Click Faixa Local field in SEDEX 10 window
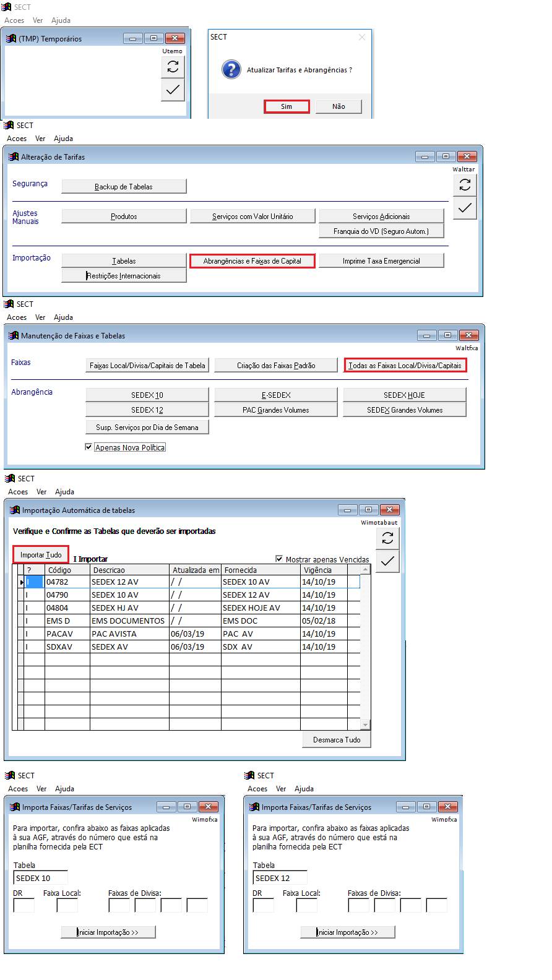552x980 pixels. coord(67,905)
